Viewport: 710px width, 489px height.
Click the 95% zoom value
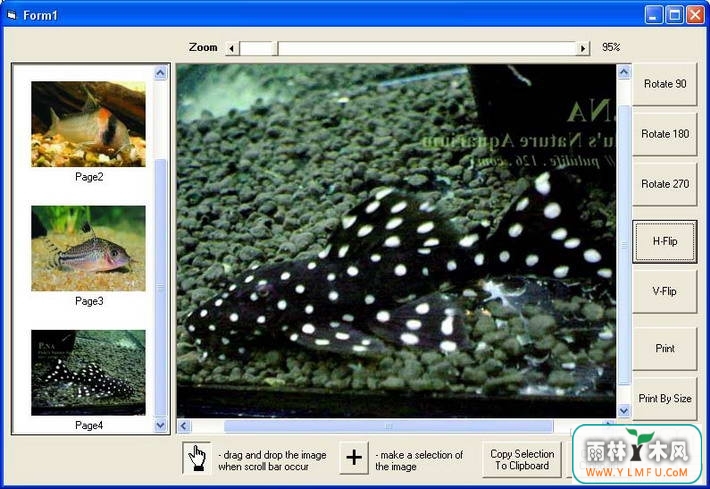pyautogui.click(x=611, y=47)
